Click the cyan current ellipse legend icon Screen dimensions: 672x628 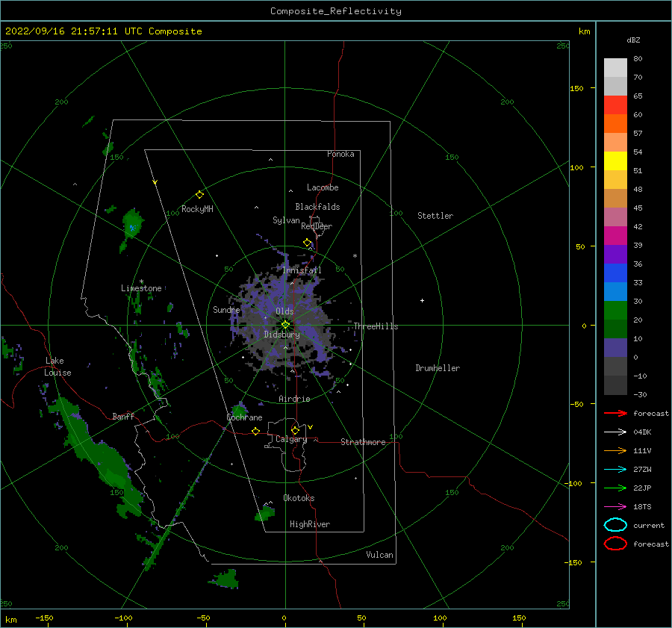pyautogui.click(x=615, y=525)
